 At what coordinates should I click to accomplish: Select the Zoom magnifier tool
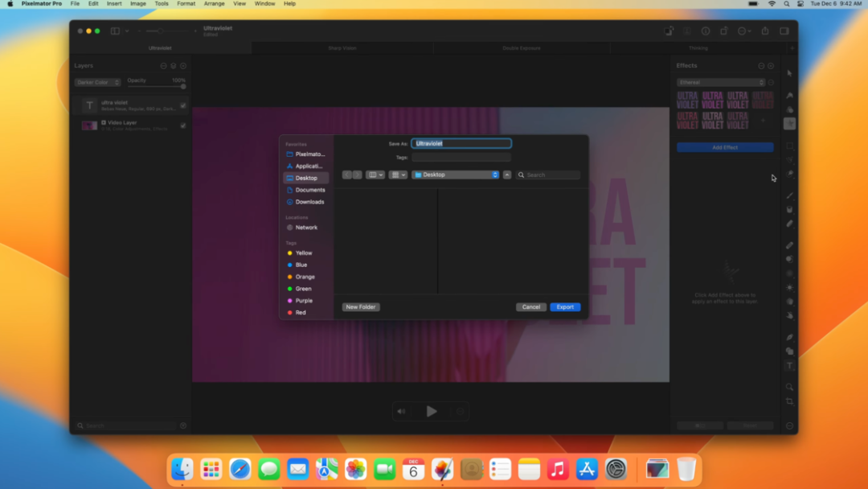pyautogui.click(x=789, y=387)
